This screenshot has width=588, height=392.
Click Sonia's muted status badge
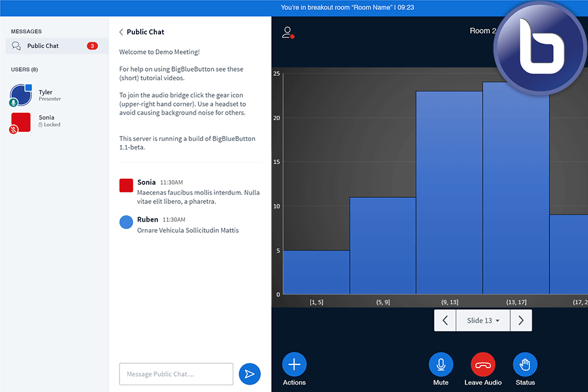pyautogui.click(x=13, y=130)
